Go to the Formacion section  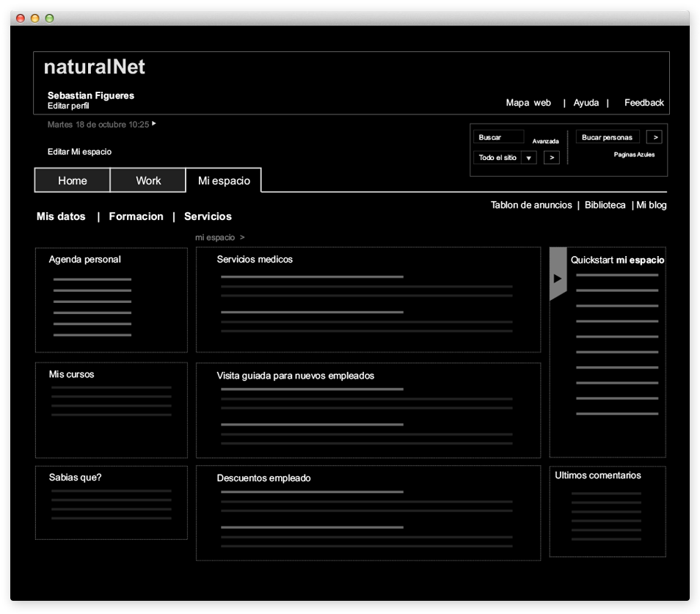coord(136,216)
